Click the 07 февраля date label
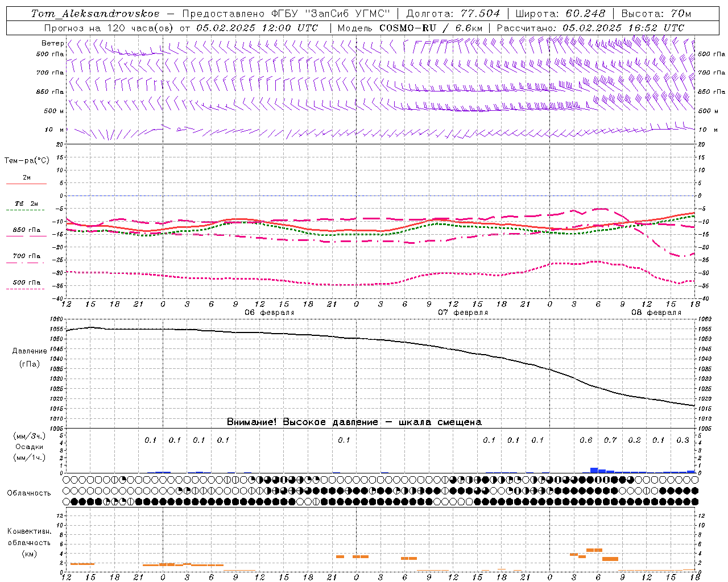 coord(463,313)
